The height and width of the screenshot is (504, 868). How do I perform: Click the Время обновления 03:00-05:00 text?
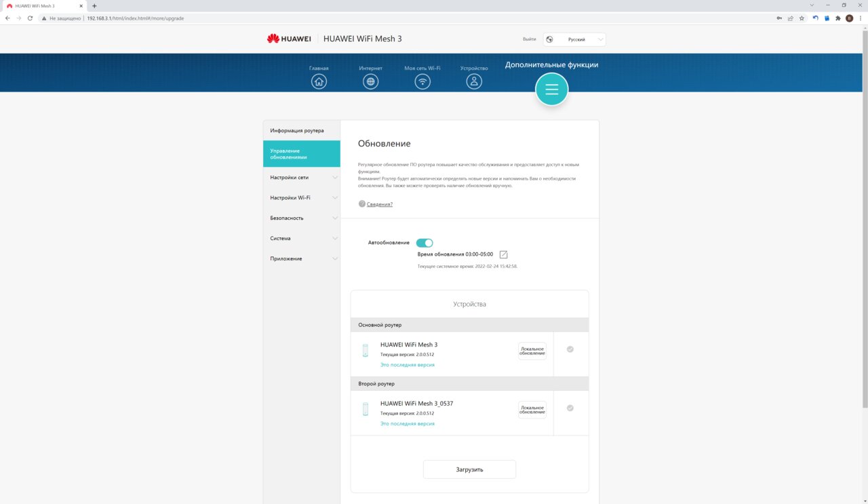tap(455, 254)
